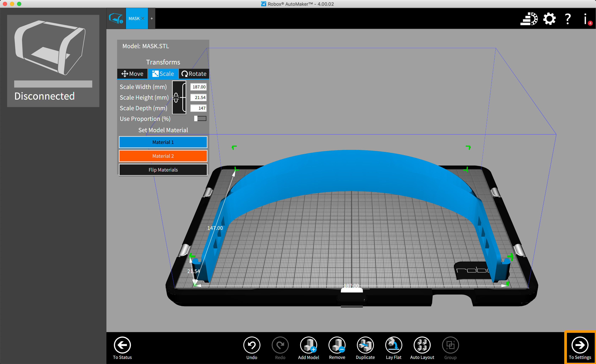The width and height of the screenshot is (596, 364).
Task: Click the Scale Width input field
Action: tap(198, 87)
